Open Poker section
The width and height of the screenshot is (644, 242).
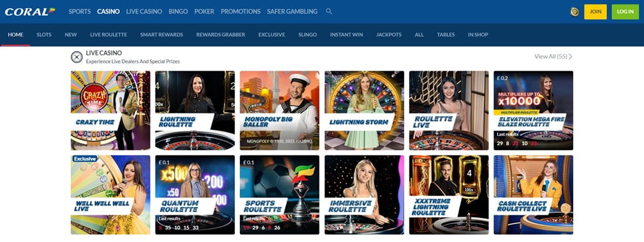[204, 11]
